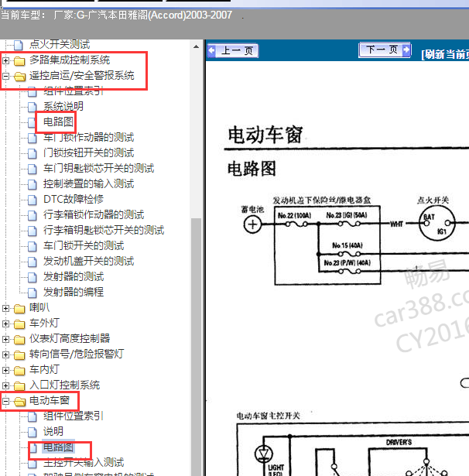Open 发动机盖开关的测试 tree item
Screen dimensions: 469x476
coord(89,261)
